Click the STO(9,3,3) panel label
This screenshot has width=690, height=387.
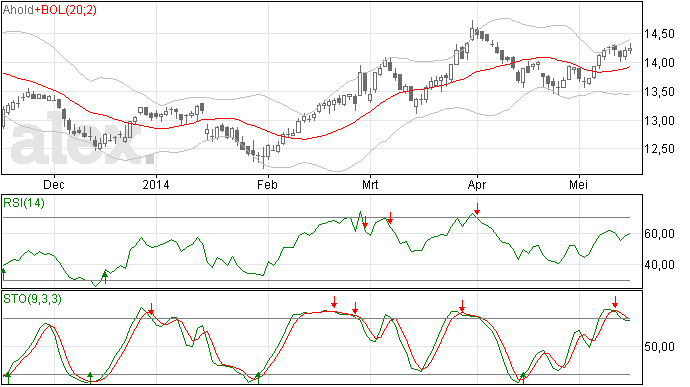point(33,299)
